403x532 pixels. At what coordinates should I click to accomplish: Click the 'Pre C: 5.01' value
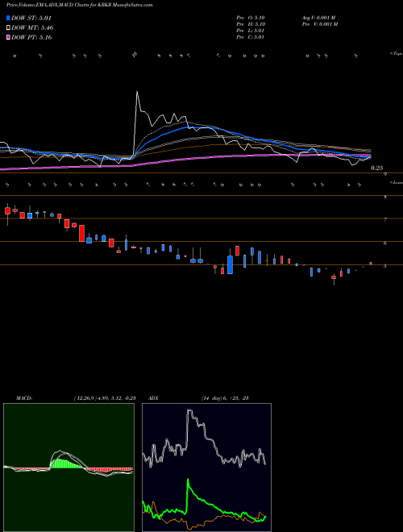point(251,37)
